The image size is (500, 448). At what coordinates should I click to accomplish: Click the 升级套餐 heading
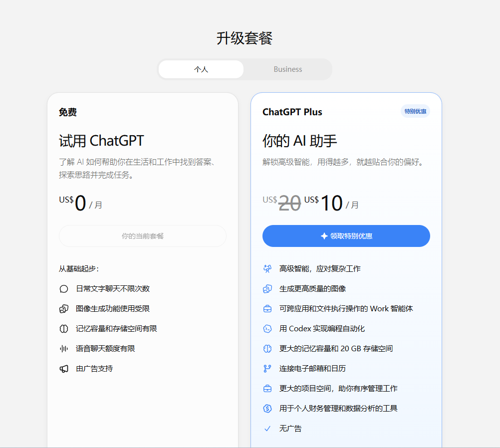pyautogui.click(x=245, y=38)
